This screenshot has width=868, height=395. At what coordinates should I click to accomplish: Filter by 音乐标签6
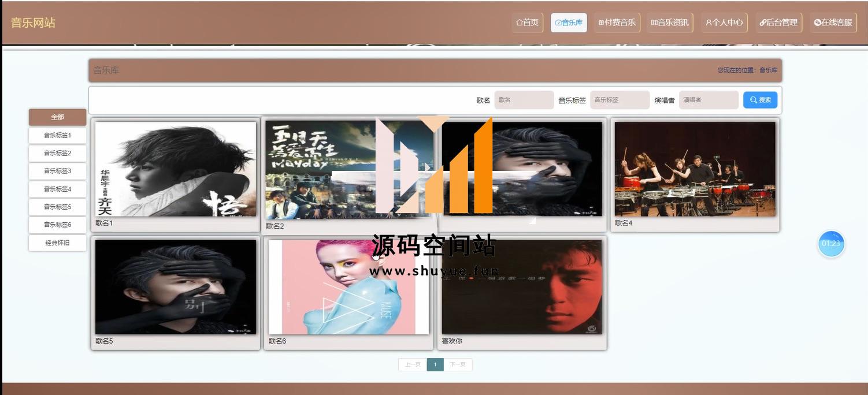(x=57, y=225)
